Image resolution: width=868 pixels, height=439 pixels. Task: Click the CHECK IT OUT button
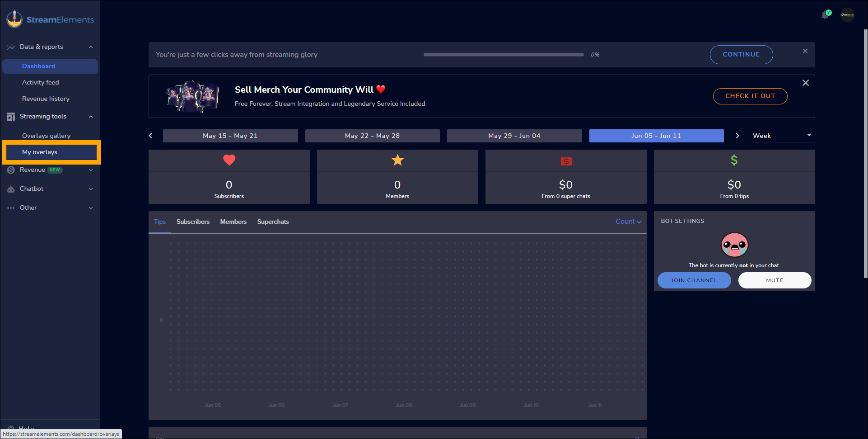[x=750, y=96]
